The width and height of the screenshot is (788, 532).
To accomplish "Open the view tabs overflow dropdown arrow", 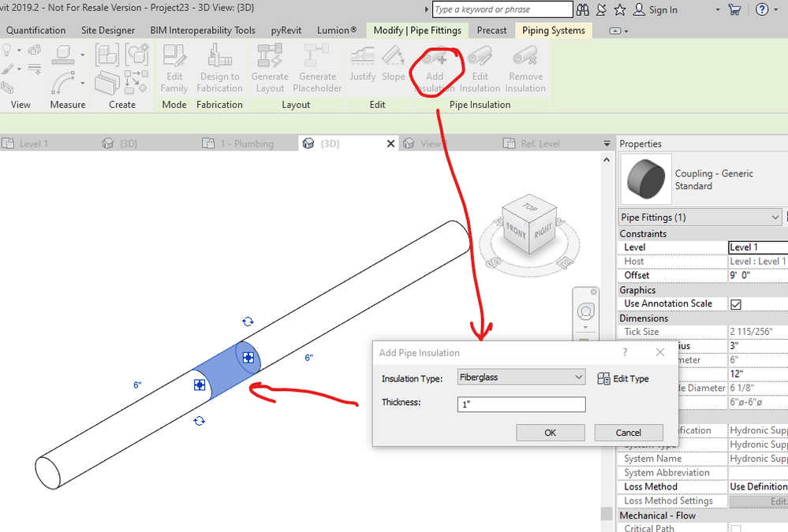I will pos(607,143).
